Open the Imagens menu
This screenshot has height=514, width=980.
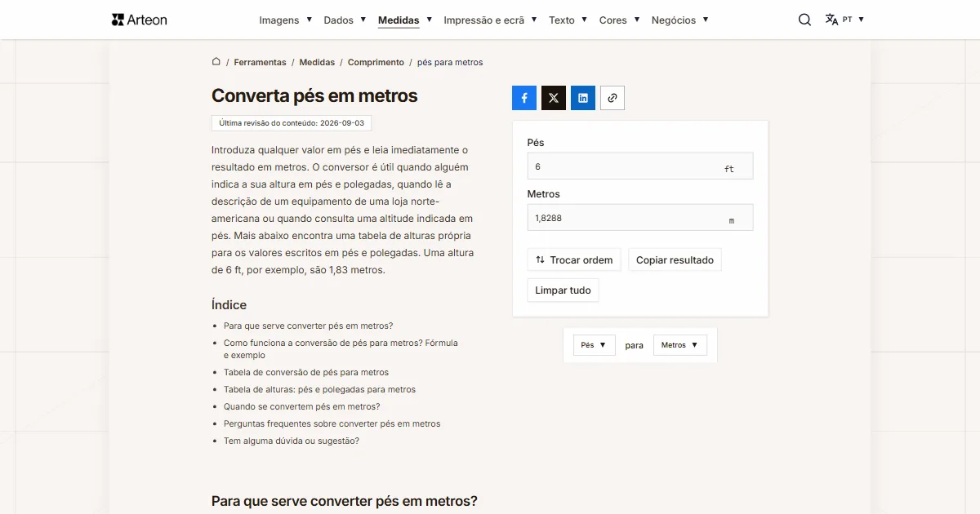[279, 20]
